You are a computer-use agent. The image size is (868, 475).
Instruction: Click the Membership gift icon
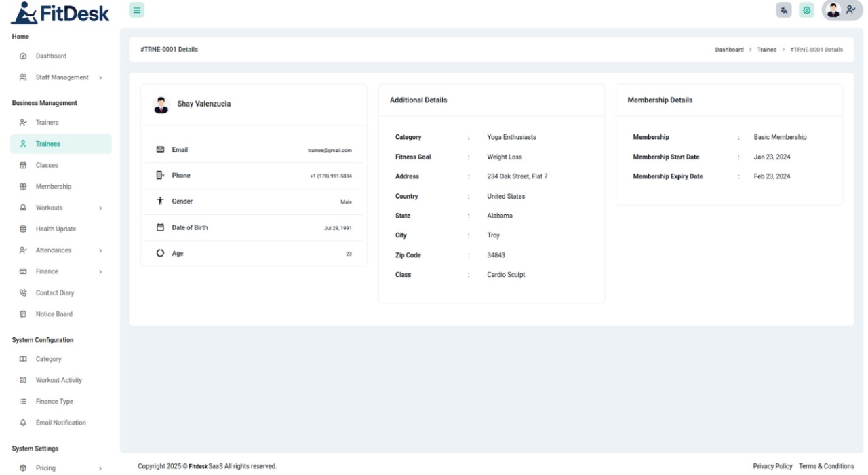point(23,187)
